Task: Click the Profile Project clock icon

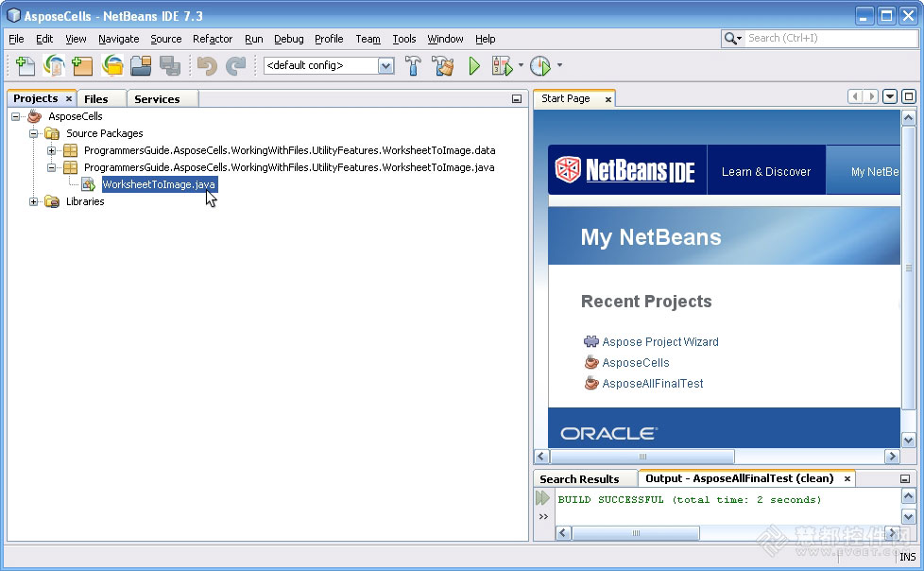Action: point(540,65)
